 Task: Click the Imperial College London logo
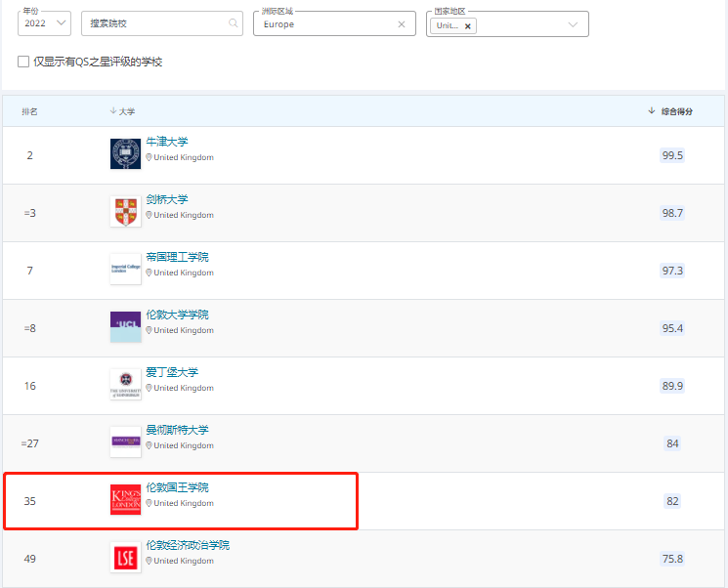pyautogui.click(x=125, y=269)
